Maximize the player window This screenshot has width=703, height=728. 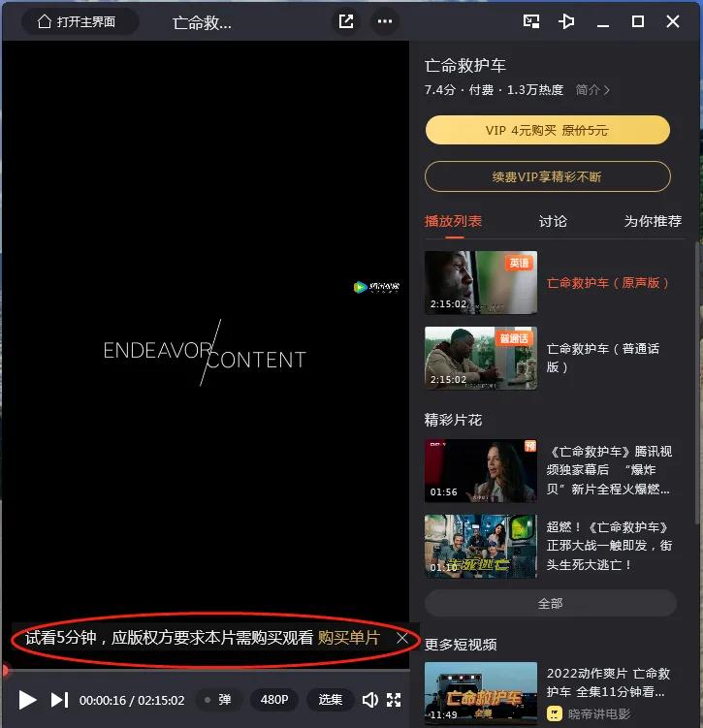click(x=637, y=21)
